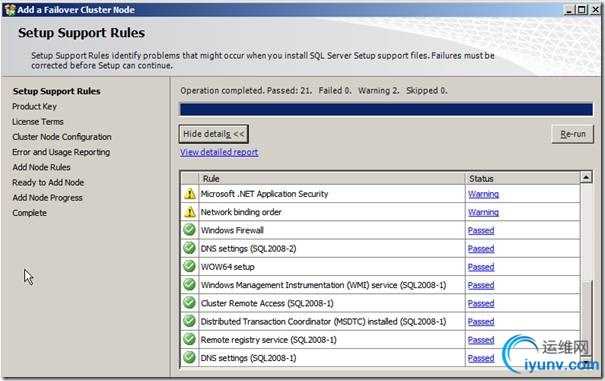Select Ready to Add Node step

coord(48,182)
